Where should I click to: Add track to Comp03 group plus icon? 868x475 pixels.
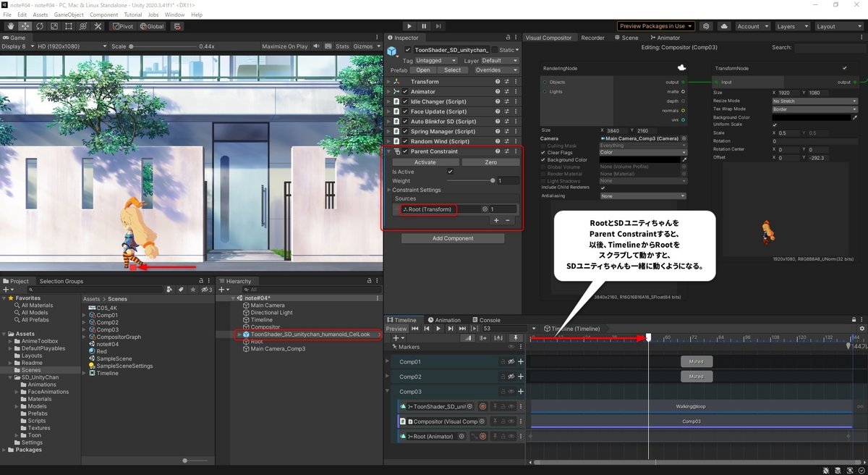(x=520, y=392)
